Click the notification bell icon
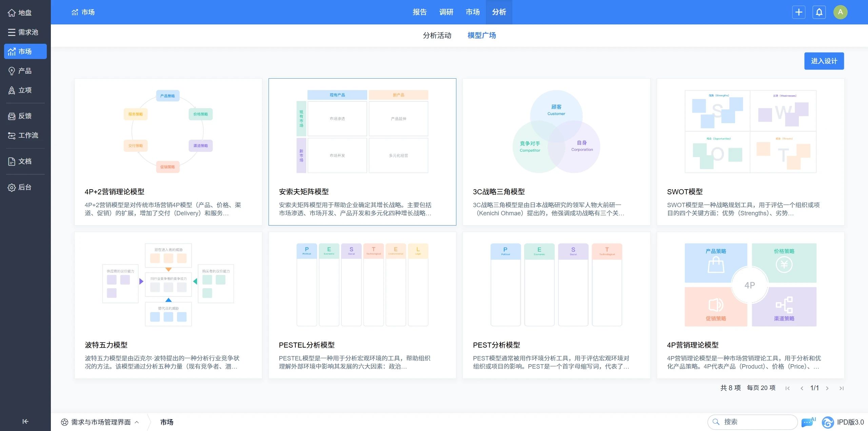Viewport: 868px width, 431px height. click(x=819, y=12)
